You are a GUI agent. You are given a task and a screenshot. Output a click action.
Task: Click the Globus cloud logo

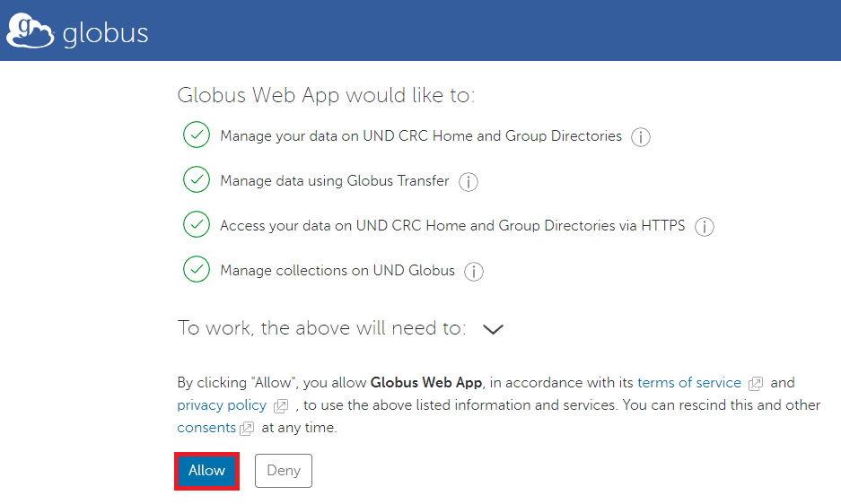pyautogui.click(x=31, y=32)
